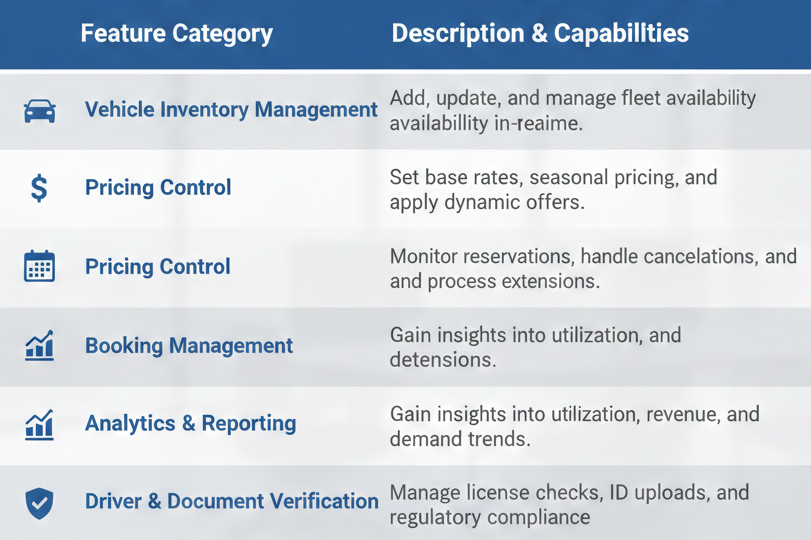The width and height of the screenshot is (811, 540).
Task: Select the chart icon beside Analytics & Reporting
Action: pos(39,424)
